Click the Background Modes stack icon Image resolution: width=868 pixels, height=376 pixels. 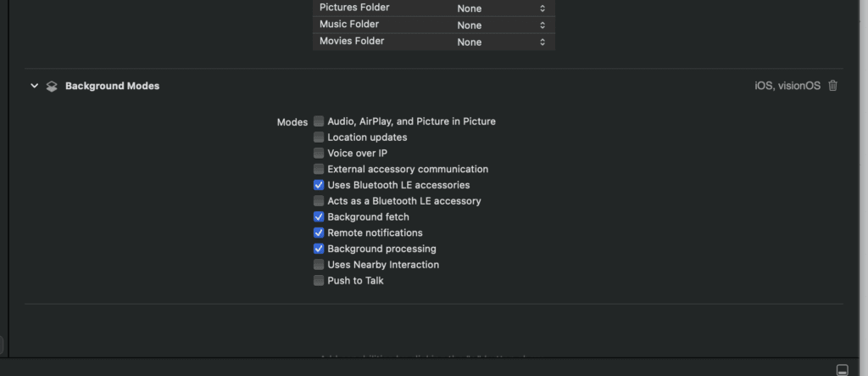52,86
